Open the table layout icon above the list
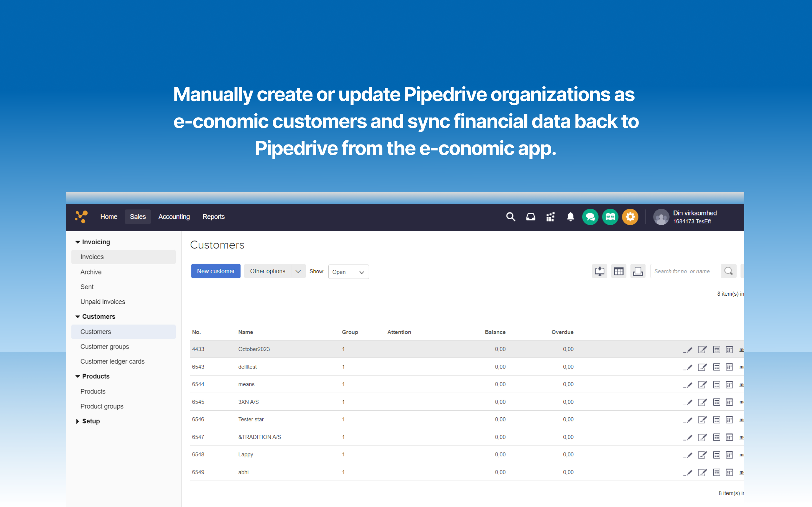Viewport: 812px width, 507px height. pos(619,271)
